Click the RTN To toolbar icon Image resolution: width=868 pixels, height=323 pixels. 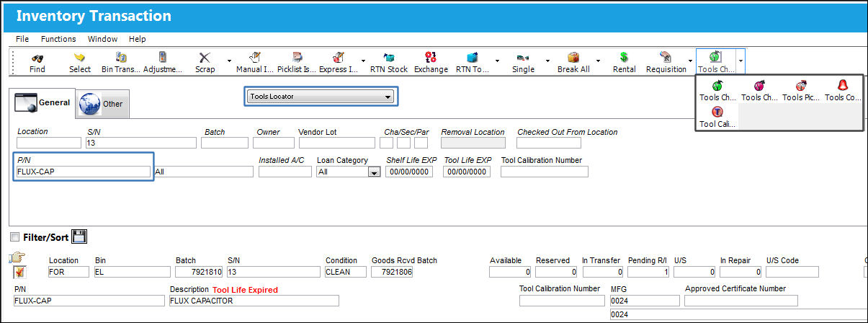pos(473,58)
